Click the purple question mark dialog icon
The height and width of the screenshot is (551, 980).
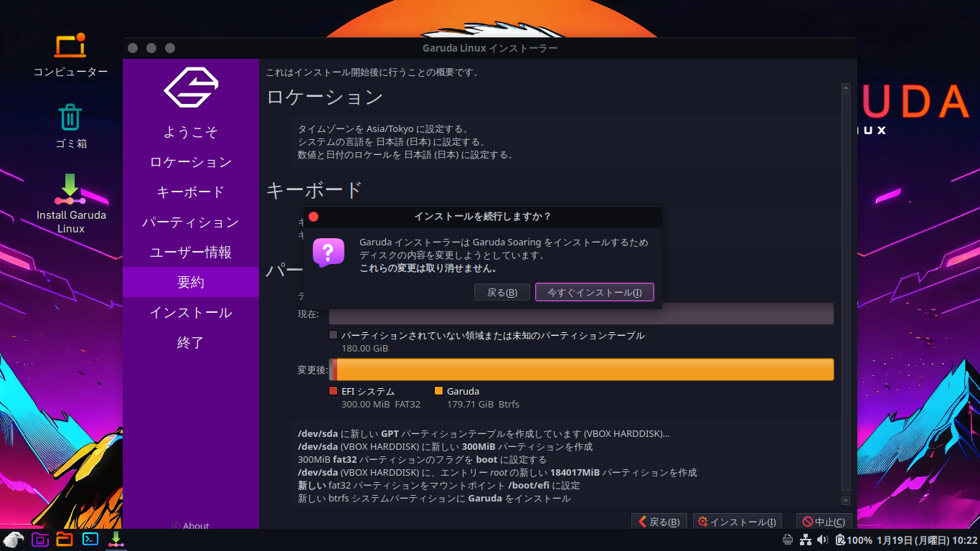[328, 253]
